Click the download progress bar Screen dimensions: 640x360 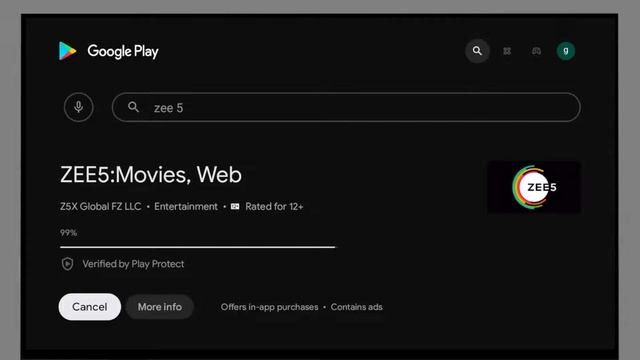click(x=198, y=247)
